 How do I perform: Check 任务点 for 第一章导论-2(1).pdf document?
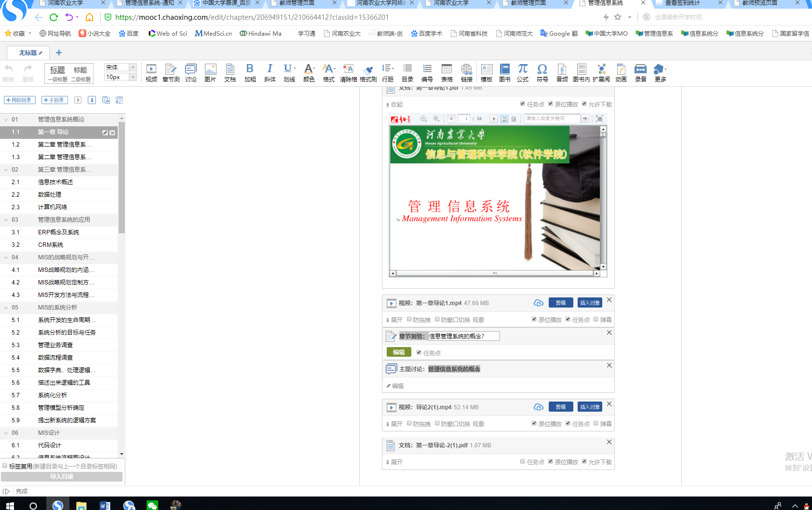coord(523,461)
